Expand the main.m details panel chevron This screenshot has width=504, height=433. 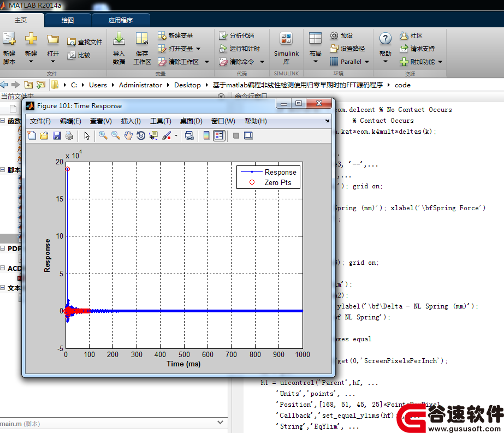pyautogui.click(x=220, y=423)
